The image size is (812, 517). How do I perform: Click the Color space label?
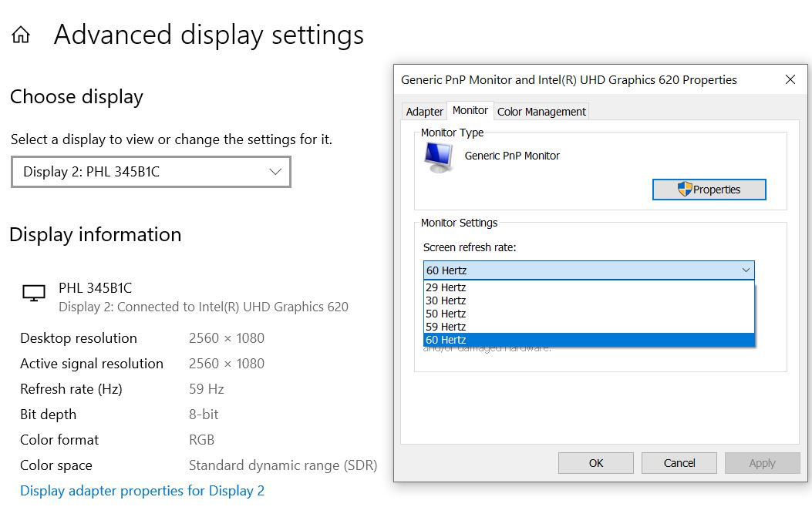pos(56,465)
